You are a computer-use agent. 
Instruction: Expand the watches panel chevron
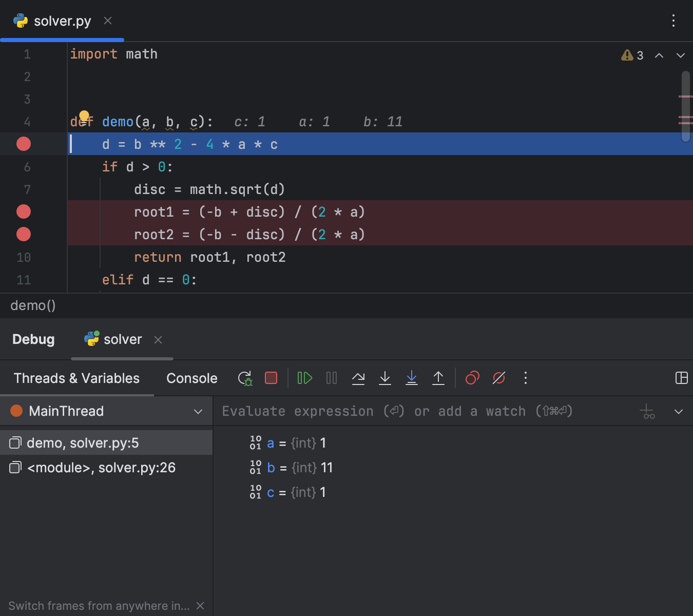tap(679, 411)
